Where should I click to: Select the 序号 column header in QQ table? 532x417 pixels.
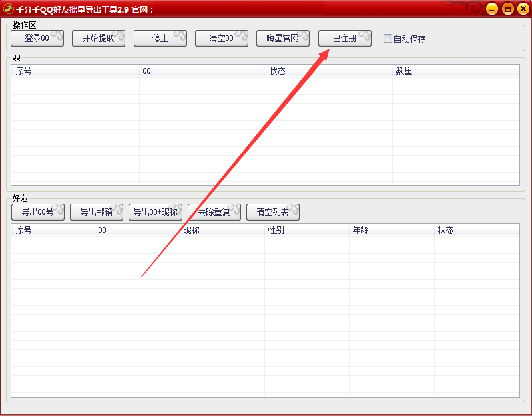click(75, 71)
